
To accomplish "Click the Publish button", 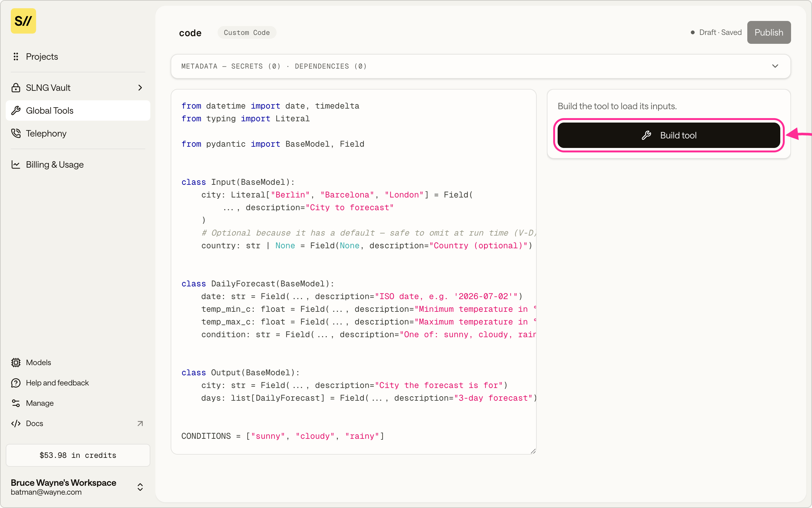I will (769, 32).
